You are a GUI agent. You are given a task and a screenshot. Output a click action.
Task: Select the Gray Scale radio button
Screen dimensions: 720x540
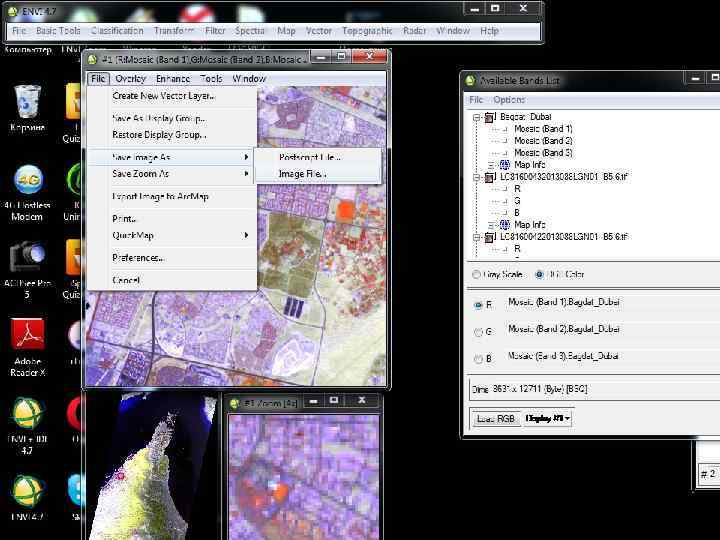point(476,275)
